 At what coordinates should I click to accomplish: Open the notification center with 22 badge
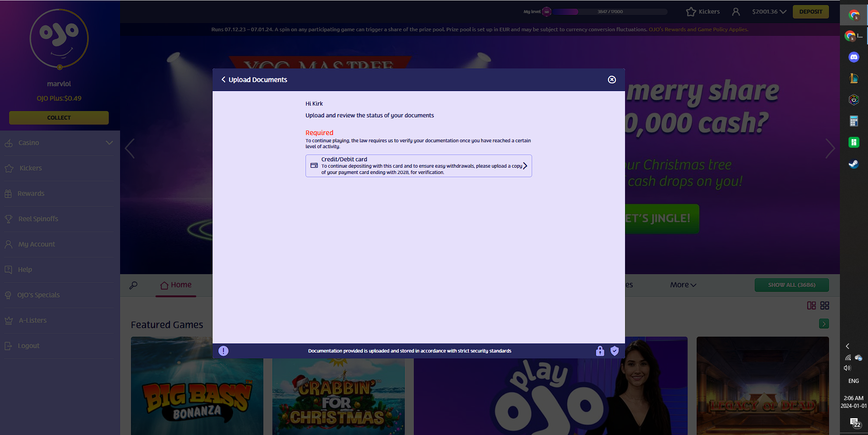click(855, 423)
